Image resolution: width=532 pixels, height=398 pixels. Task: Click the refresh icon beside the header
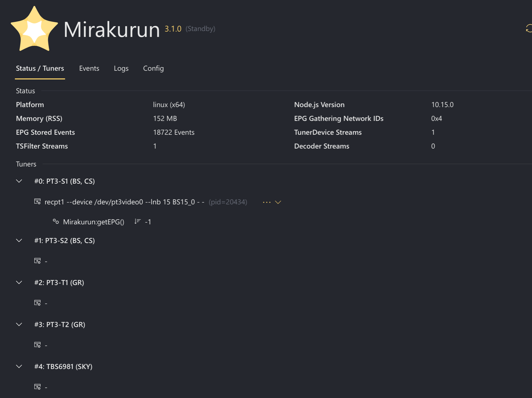coord(529,28)
